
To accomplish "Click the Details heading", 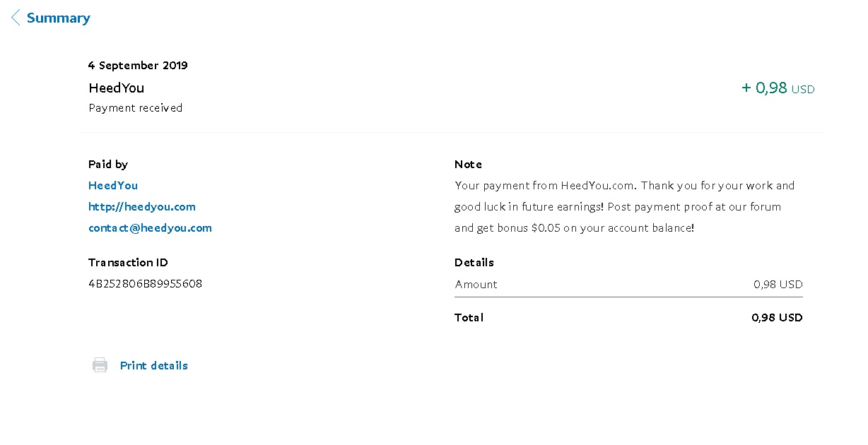I will (474, 262).
